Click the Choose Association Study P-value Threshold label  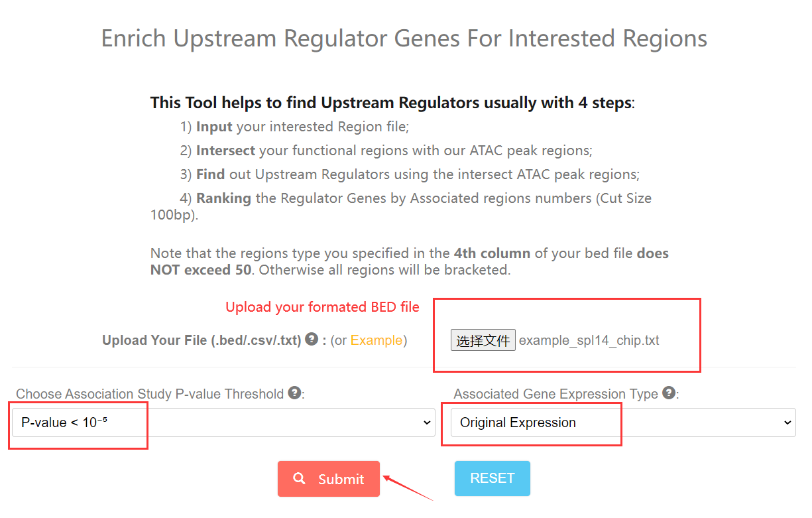pyautogui.click(x=150, y=394)
